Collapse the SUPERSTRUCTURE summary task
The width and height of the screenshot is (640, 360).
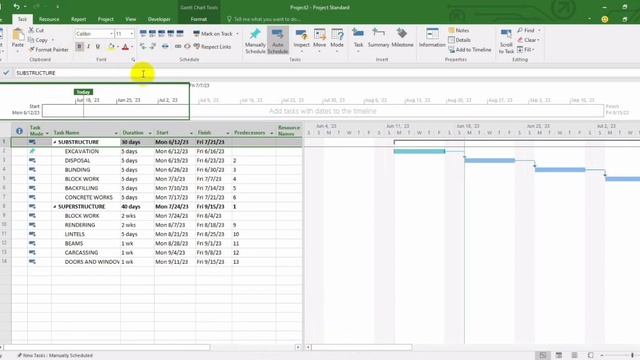tap(55, 207)
